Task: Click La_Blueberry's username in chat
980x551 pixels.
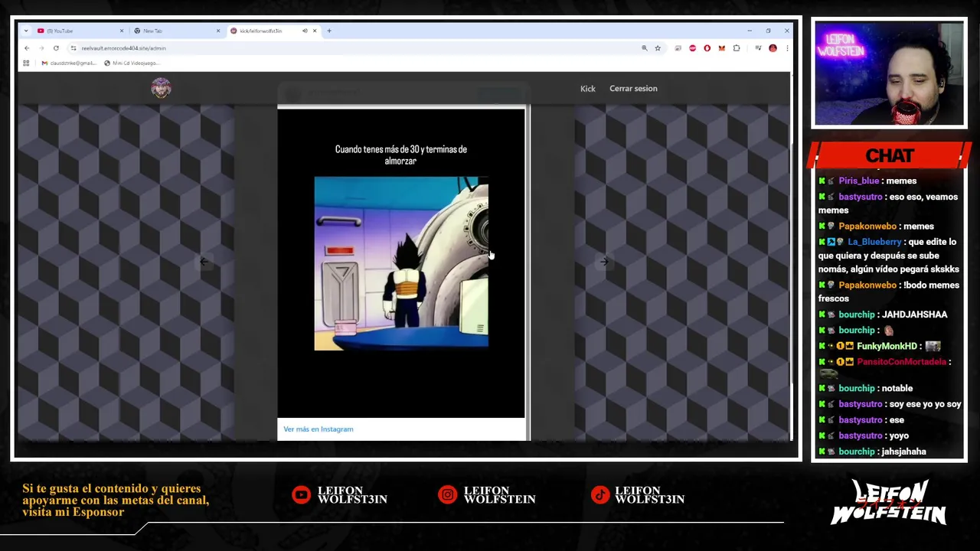Action: [x=874, y=242]
